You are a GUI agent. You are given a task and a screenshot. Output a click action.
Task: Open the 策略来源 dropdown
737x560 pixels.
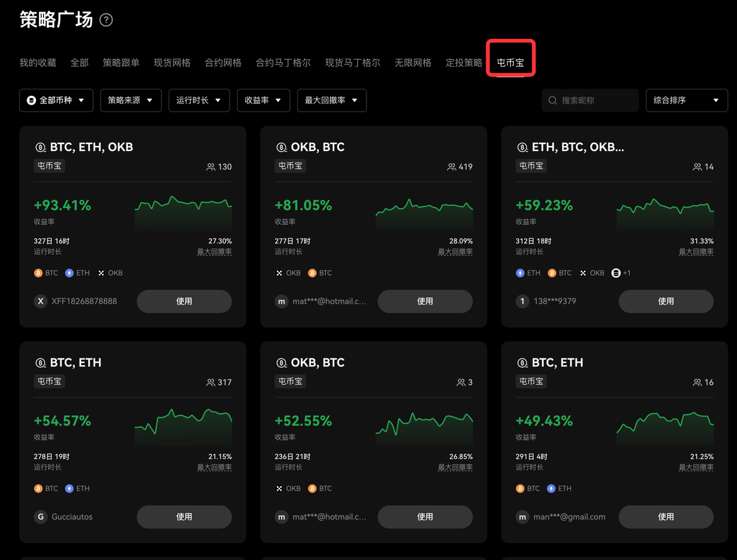[131, 100]
